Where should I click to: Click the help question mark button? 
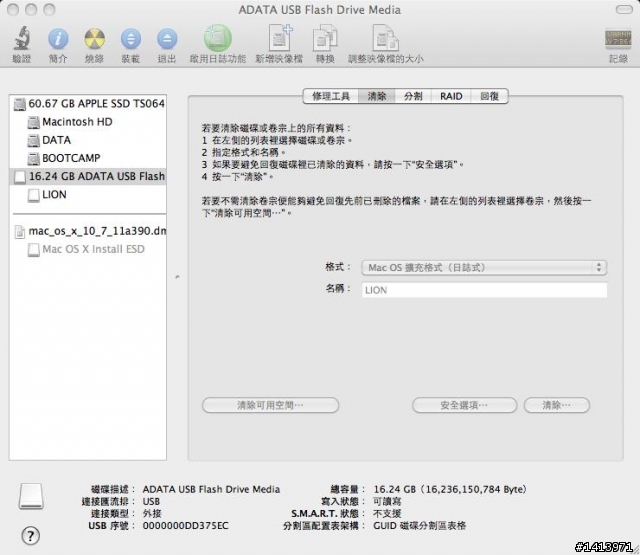[x=31, y=535]
